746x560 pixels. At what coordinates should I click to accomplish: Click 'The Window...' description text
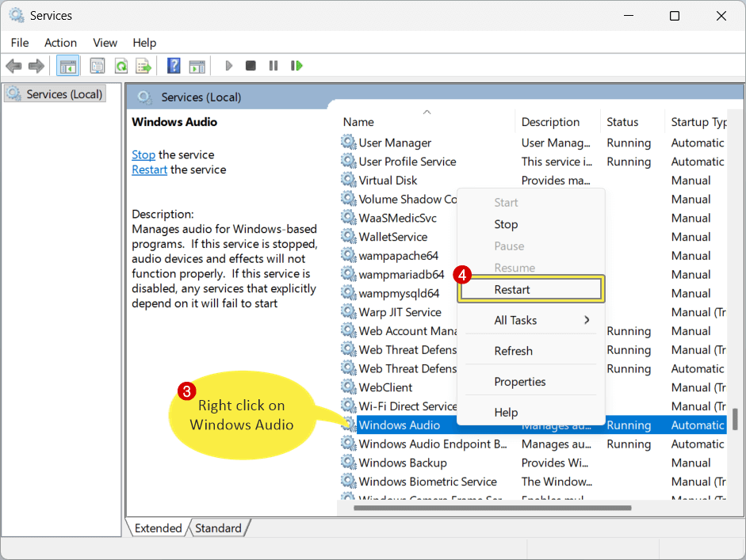557,482
